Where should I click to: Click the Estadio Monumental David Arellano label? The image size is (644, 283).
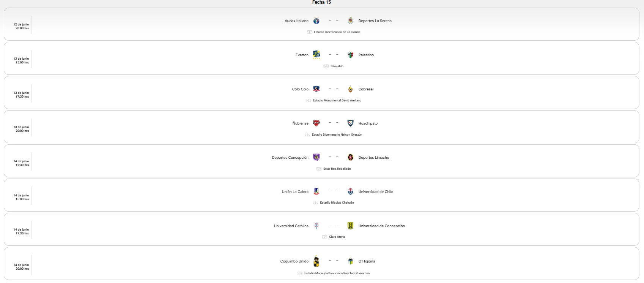click(337, 101)
